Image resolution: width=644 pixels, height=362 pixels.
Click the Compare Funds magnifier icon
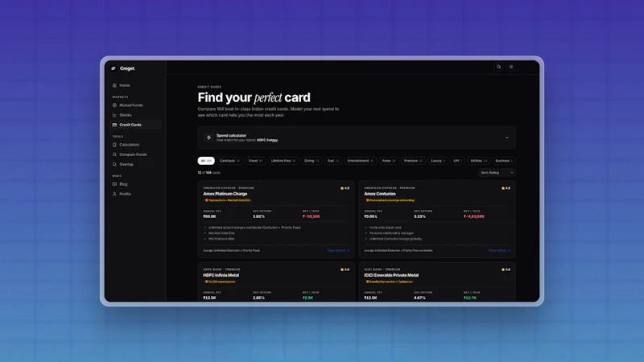point(114,154)
